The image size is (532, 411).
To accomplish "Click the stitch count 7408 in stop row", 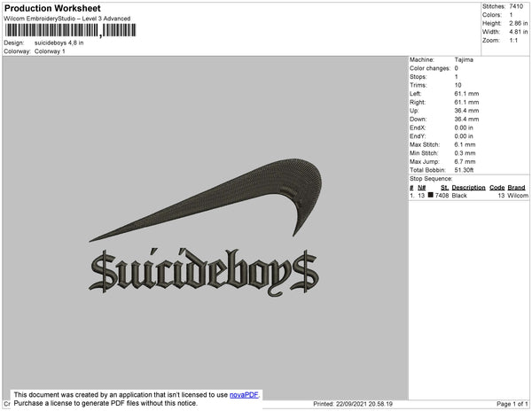I will coord(442,196).
